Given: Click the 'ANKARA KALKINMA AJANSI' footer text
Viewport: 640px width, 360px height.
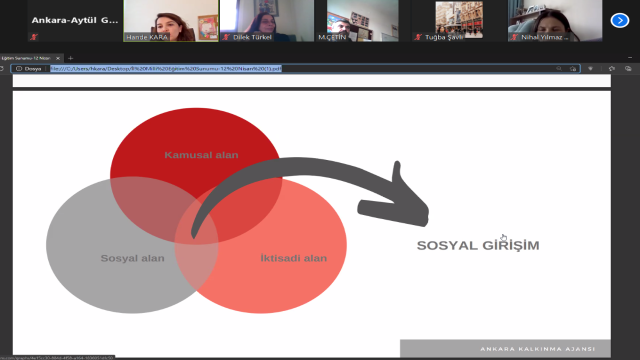Looking at the screenshot, I should pos(538,349).
